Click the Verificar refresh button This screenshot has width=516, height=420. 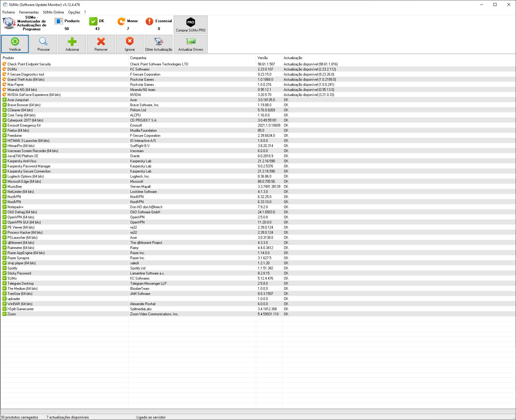click(15, 44)
